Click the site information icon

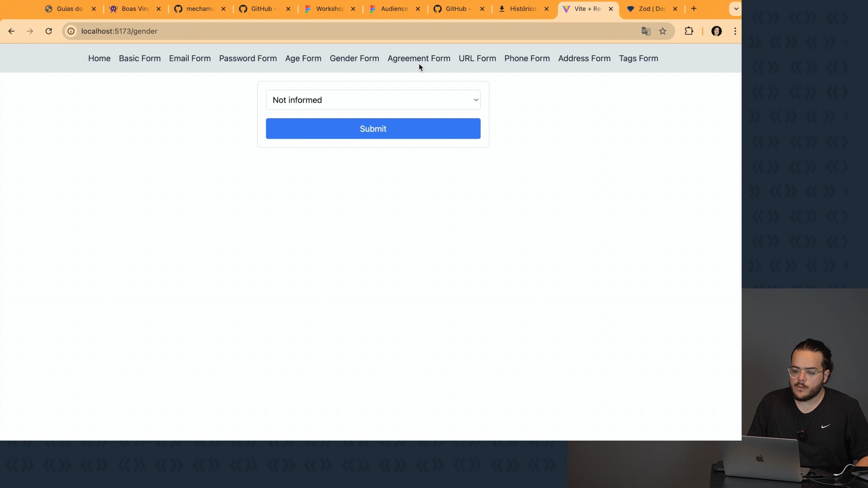(71, 31)
